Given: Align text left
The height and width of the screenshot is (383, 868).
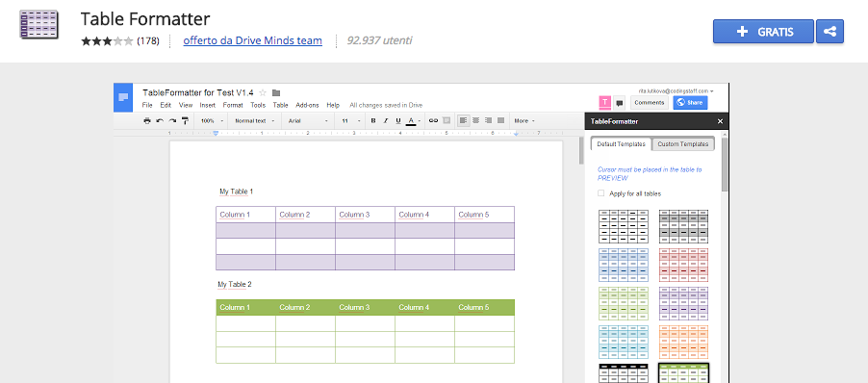Looking at the screenshot, I should coord(463,120).
